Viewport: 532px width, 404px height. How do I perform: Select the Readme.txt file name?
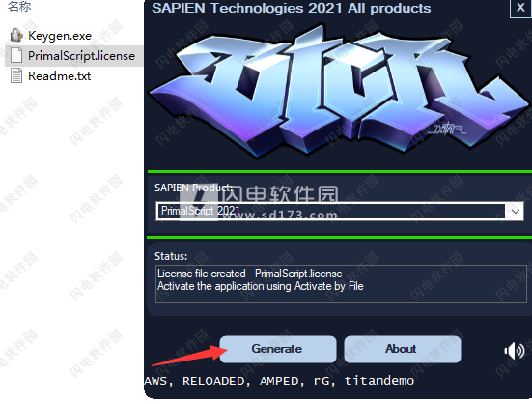click(x=59, y=76)
